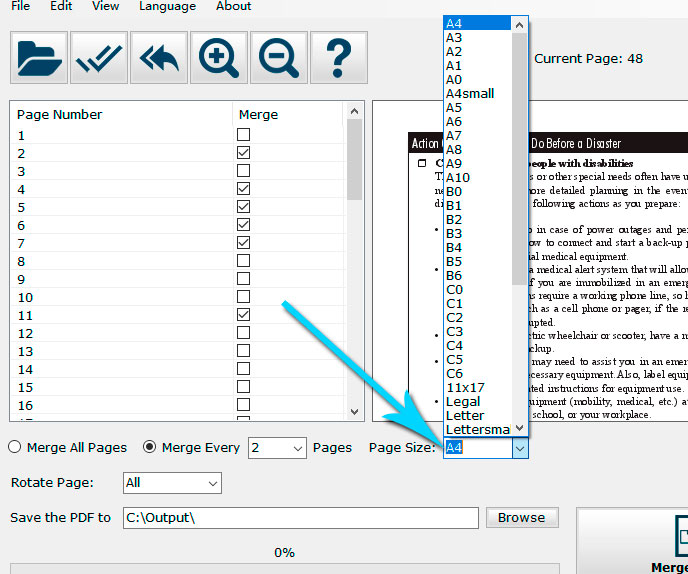Click the Page Size text field showing A4
This screenshot has height=574, width=688.
tap(478, 448)
